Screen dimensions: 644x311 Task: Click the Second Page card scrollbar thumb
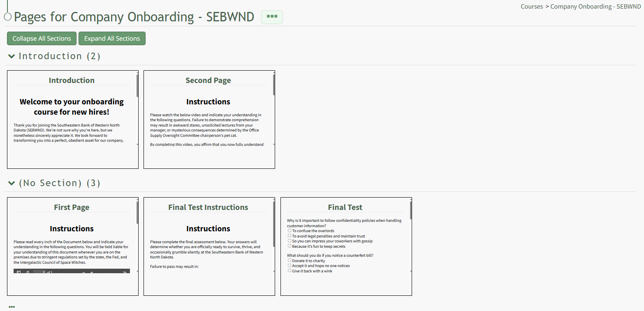click(x=274, y=85)
